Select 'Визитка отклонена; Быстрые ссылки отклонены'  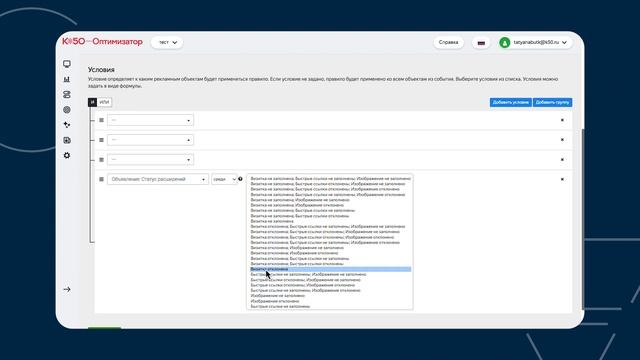(331, 264)
